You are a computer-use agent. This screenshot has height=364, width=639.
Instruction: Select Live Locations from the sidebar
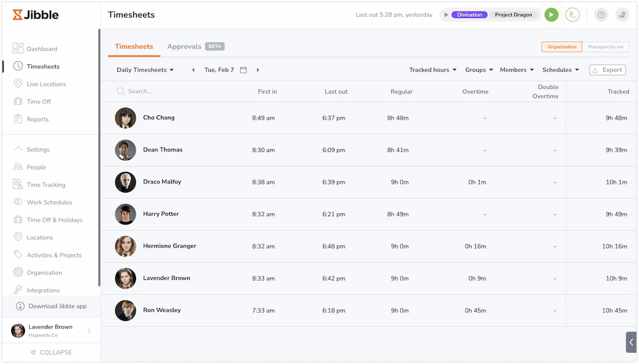click(46, 84)
